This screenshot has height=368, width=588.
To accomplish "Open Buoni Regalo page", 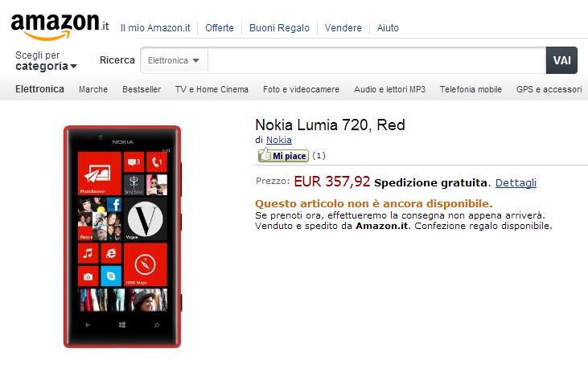I will coord(279,28).
